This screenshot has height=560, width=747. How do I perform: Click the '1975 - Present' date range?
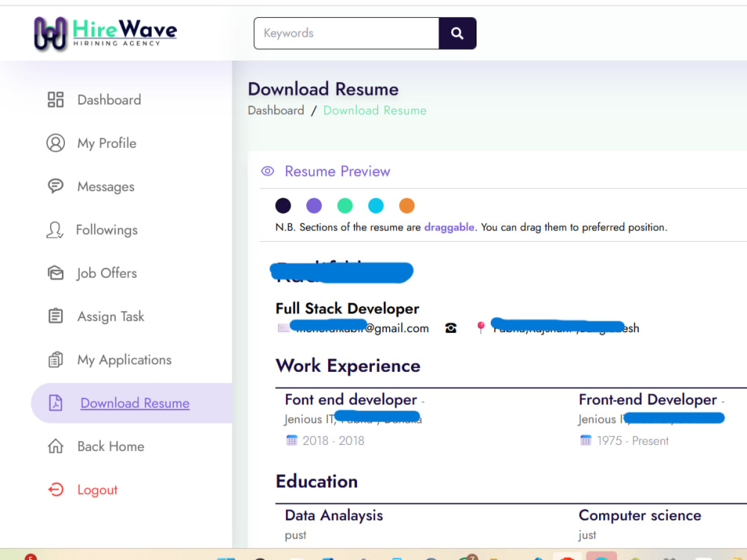[633, 441]
